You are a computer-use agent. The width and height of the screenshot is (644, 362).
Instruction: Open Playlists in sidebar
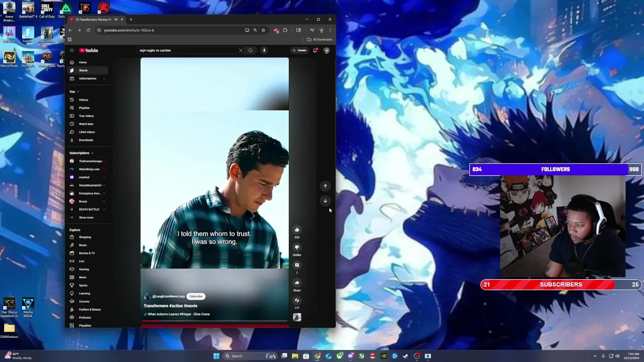[88, 108]
